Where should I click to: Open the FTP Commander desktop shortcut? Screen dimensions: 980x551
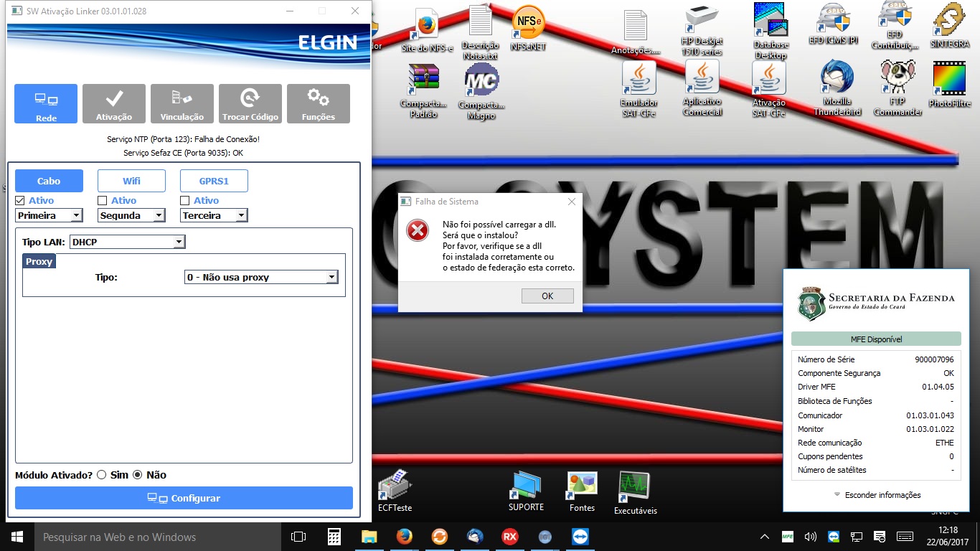click(x=897, y=88)
